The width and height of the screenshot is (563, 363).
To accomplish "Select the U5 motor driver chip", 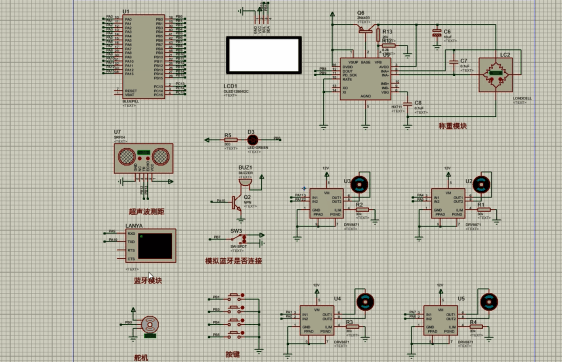I will point(441,320).
